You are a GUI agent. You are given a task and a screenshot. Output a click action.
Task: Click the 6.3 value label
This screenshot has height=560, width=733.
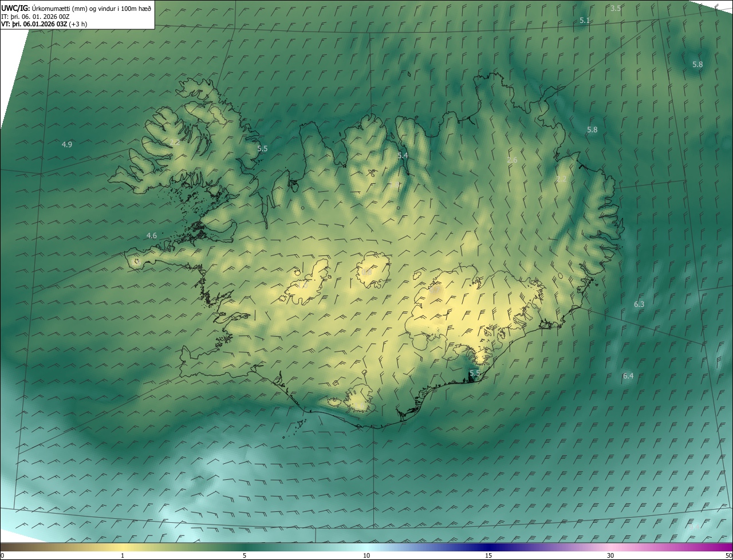[x=639, y=304]
